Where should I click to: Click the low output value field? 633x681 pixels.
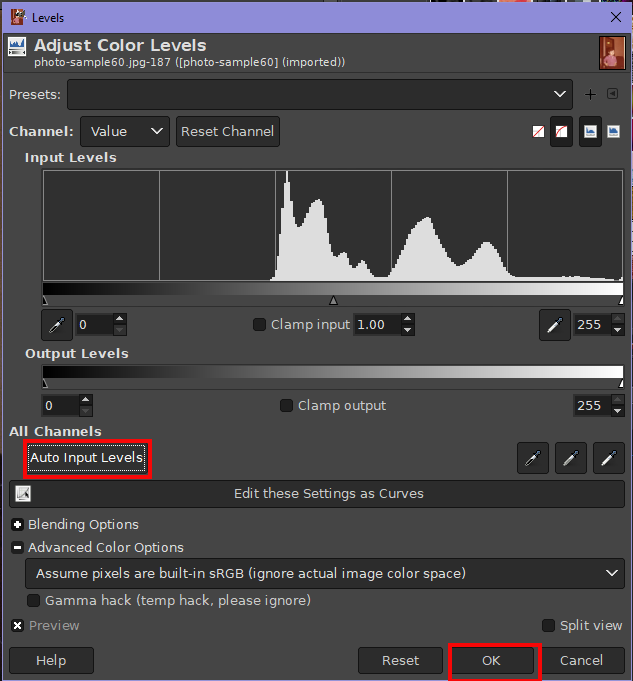point(61,406)
